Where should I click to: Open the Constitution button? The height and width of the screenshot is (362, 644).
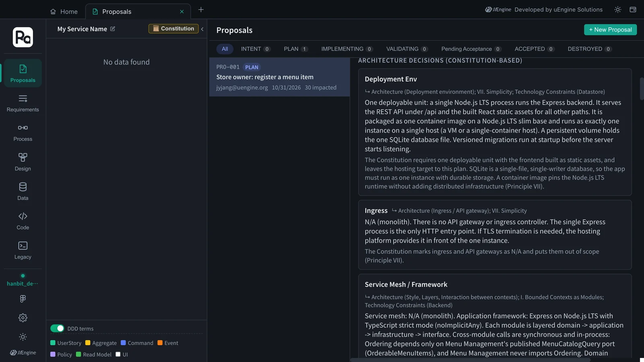(173, 29)
